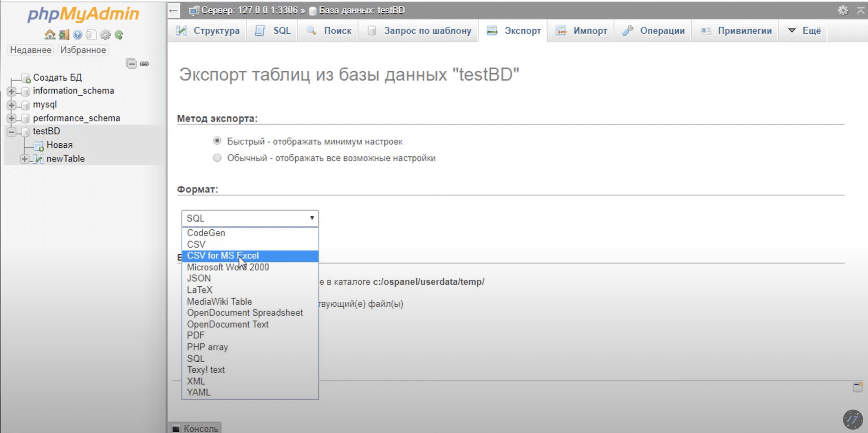Open phpMyAdmin documentation help icon
This screenshot has height=433, width=868.
(78, 35)
